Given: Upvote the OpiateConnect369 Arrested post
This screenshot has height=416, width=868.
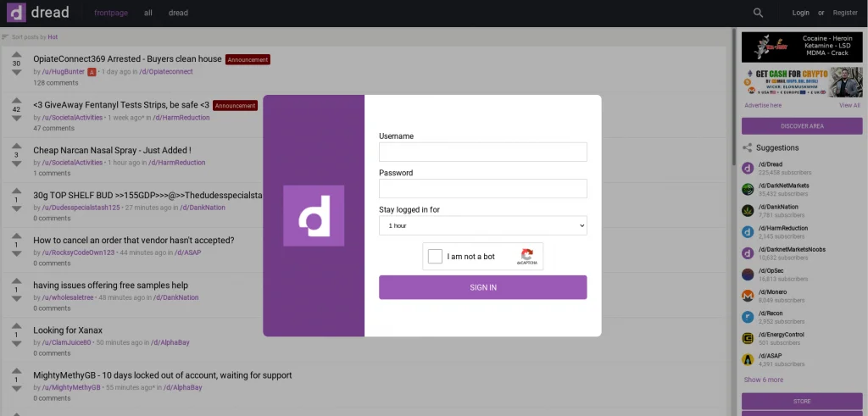Looking at the screenshot, I should click(16, 53).
